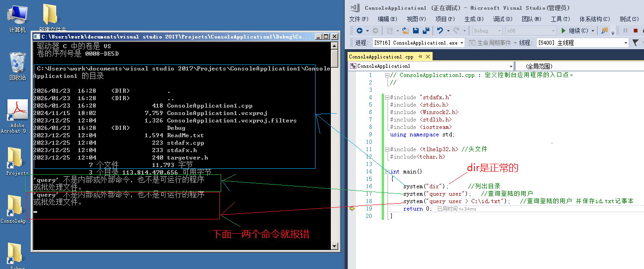The image size is (644, 269).
Task: Open the 视图(V) View menu
Action: [416, 19]
